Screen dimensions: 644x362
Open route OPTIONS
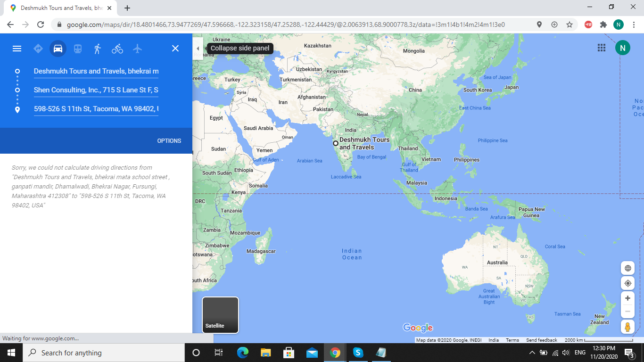click(x=169, y=140)
